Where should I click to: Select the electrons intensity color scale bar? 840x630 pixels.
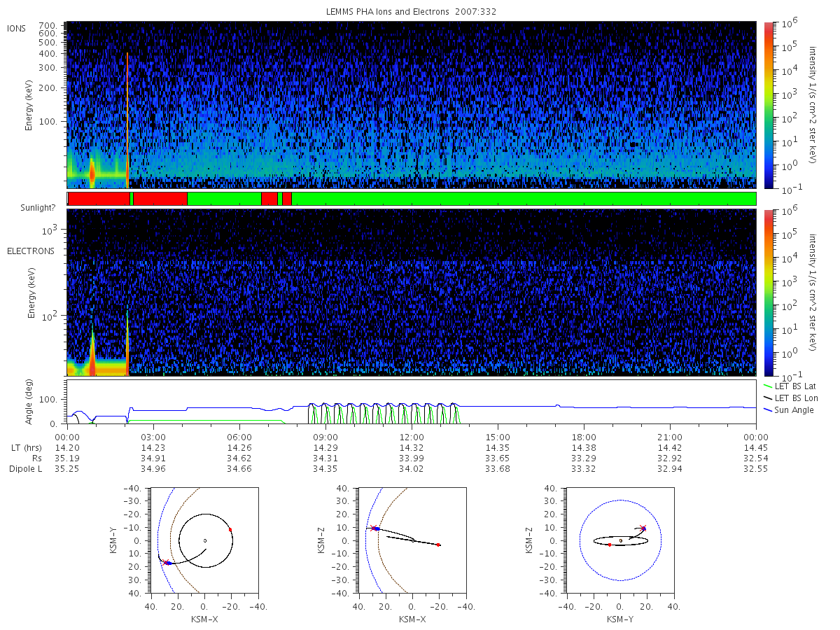(x=768, y=293)
